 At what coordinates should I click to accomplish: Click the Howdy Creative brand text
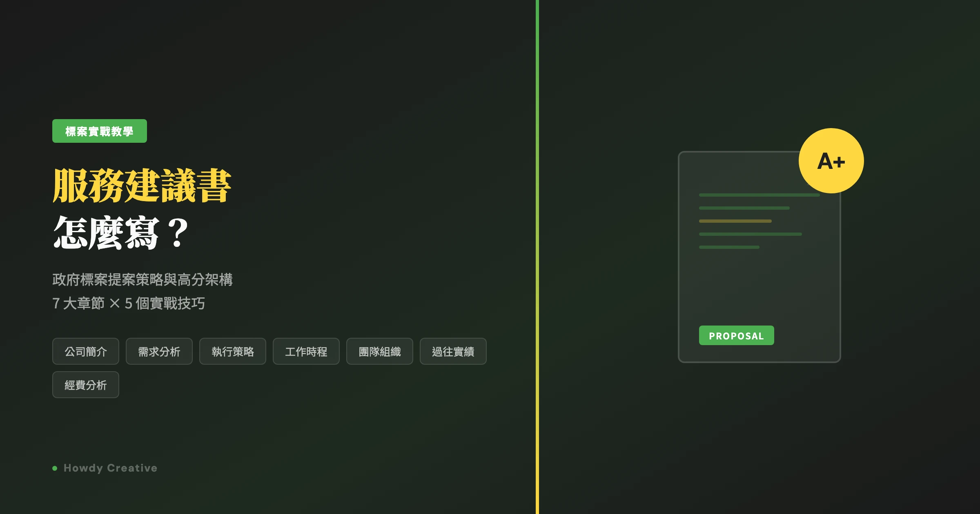click(x=110, y=468)
